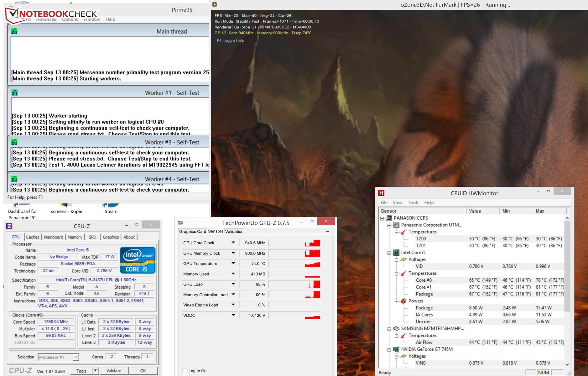
Task: Click the OK button in CPU-Z
Action: coord(143,371)
